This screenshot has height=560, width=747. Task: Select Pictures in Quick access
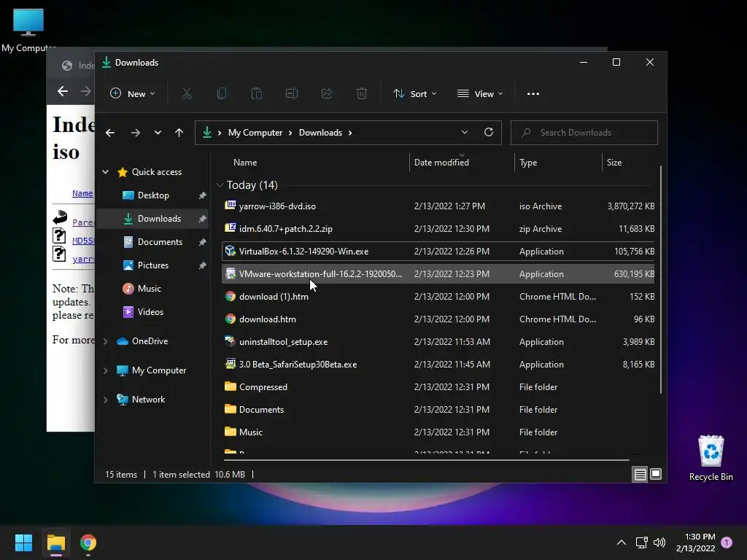pyautogui.click(x=153, y=265)
